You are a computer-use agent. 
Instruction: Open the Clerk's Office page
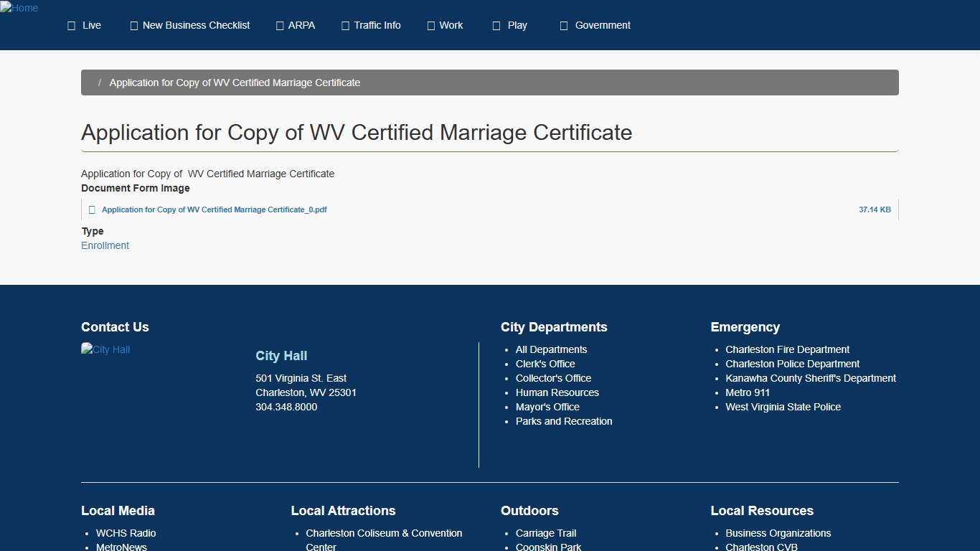[x=545, y=364]
